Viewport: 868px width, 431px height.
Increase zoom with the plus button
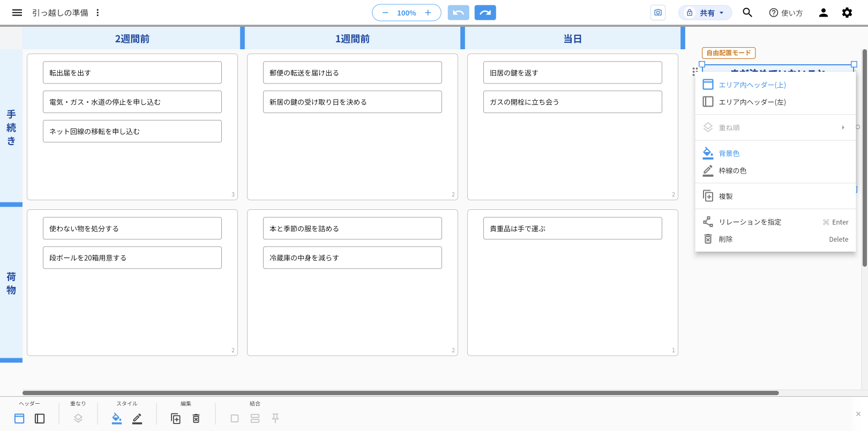click(x=428, y=13)
